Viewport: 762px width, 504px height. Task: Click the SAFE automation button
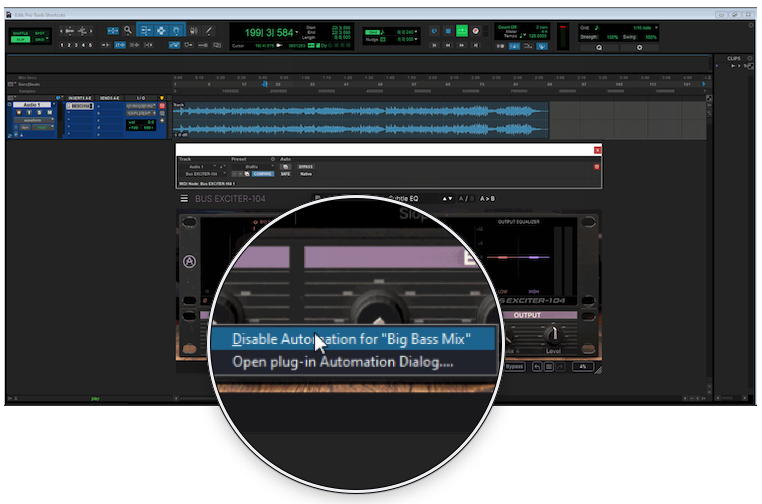point(286,174)
